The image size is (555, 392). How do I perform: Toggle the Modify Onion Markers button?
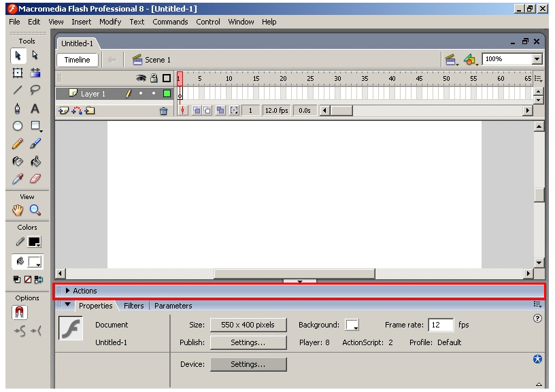click(x=234, y=111)
